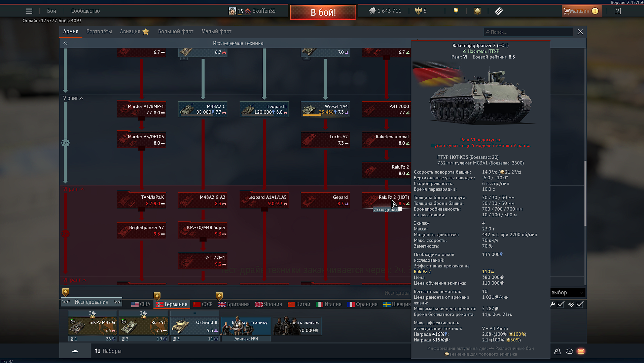Image resolution: width=644 pixels, height=363 pixels.
Task: Click the research tree vertical scrollbar
Action: pyautogui.click(x=585, y=193)
